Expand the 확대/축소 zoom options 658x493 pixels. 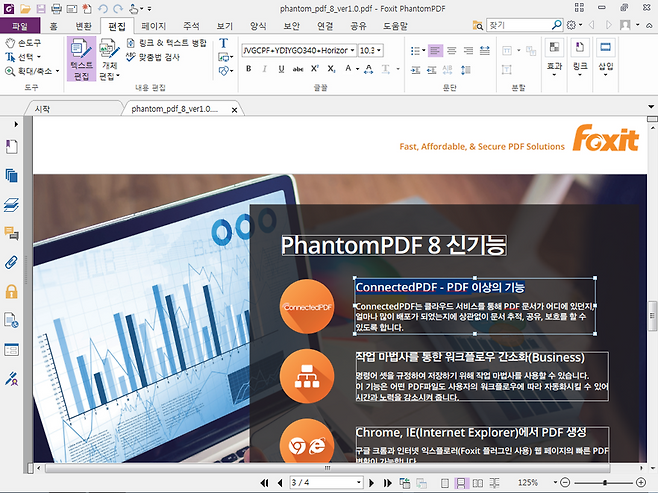57,71
